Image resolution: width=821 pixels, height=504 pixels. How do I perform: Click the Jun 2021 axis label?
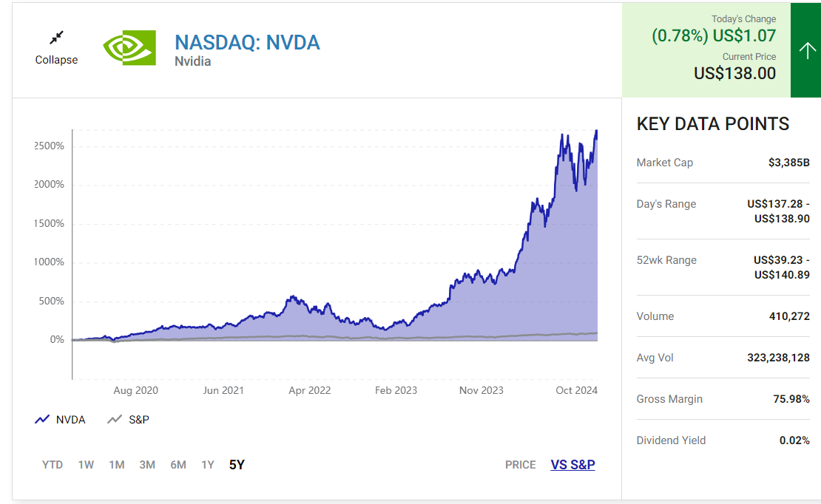point(223,390)
